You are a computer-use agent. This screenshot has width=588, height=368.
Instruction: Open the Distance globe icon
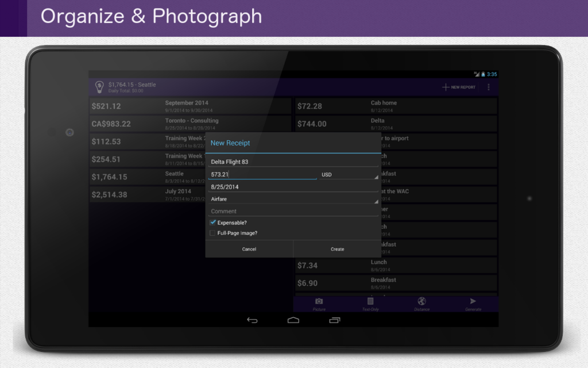tap(421, 301)
